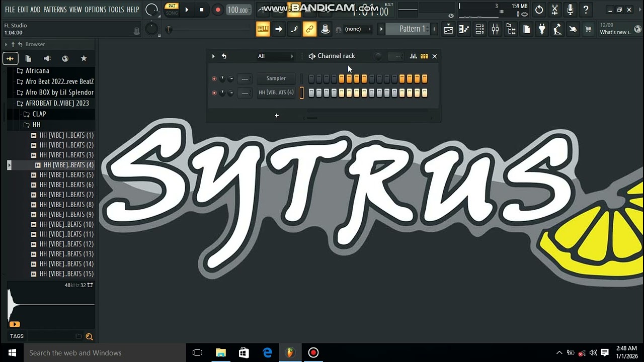This screenshot has width=644, height=362.
Task: Adjust Channel rack swing knob
Action: click(x=378, y=56)
